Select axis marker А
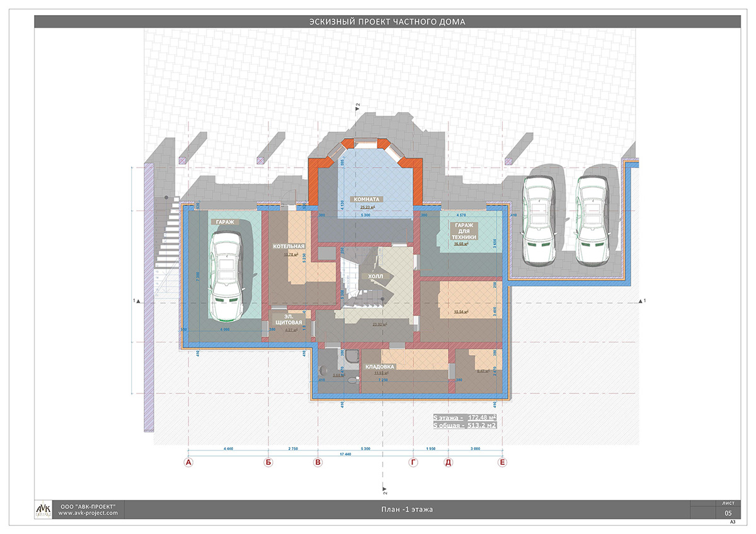Image resolution: width=756 pixels, height=534 pixels. pyautogui.click(x=188, y=463)
